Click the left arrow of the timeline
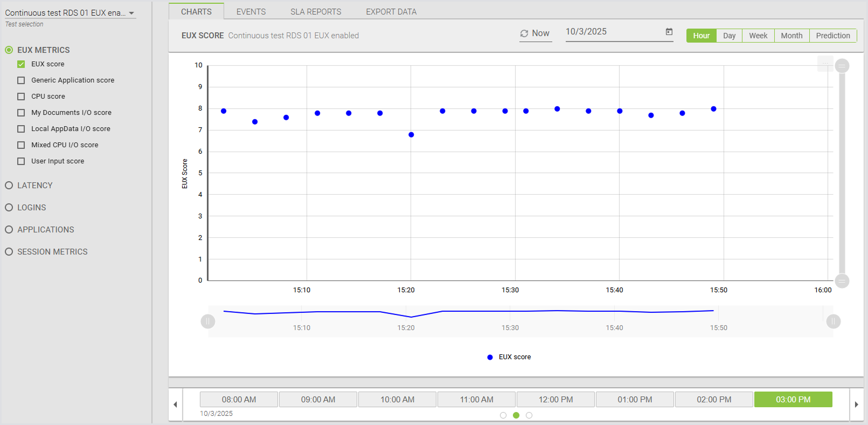This screenshot has height=425, width=868. [175, 405]
